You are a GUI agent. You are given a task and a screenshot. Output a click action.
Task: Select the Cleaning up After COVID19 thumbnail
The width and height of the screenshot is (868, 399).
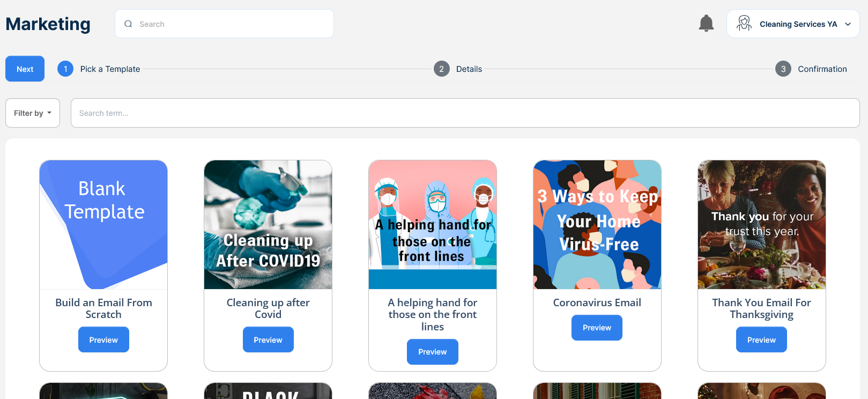point(268,225)
